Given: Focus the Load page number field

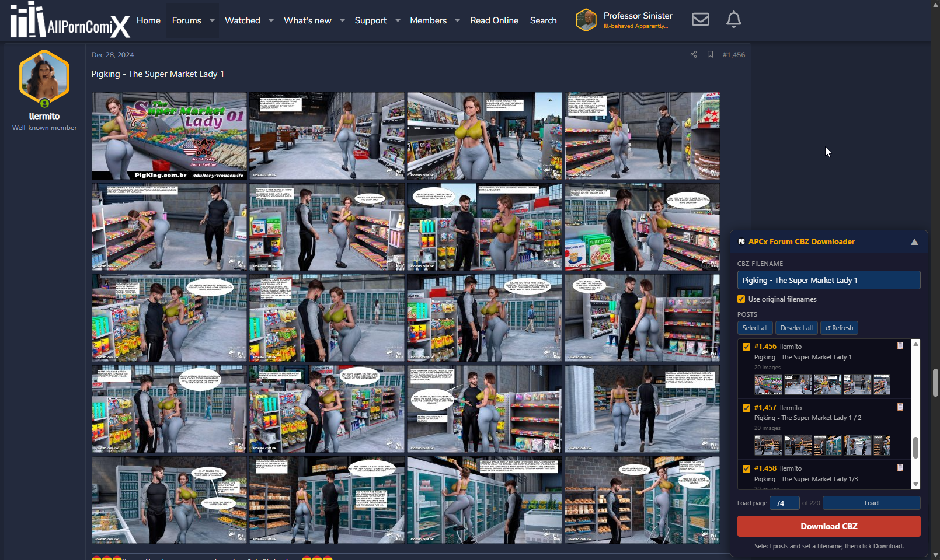Looking at the screenshot, I should click(784, 503).
